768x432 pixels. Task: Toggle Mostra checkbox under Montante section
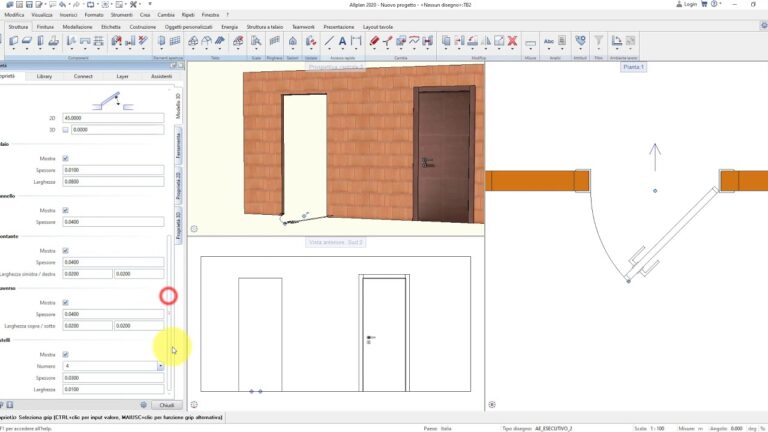click(x=65, y=251)
